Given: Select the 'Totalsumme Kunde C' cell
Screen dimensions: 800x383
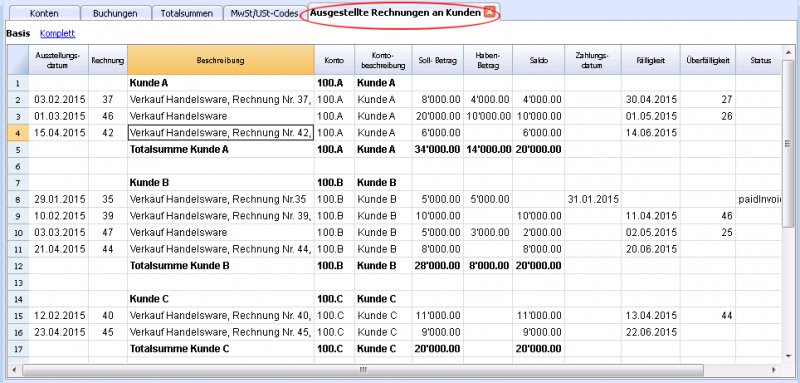Looking at the screenshot, I should tap(220, 349).
